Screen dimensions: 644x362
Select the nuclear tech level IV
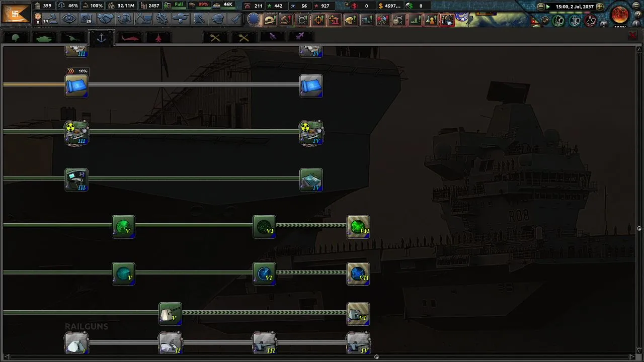tap(311, 133)
